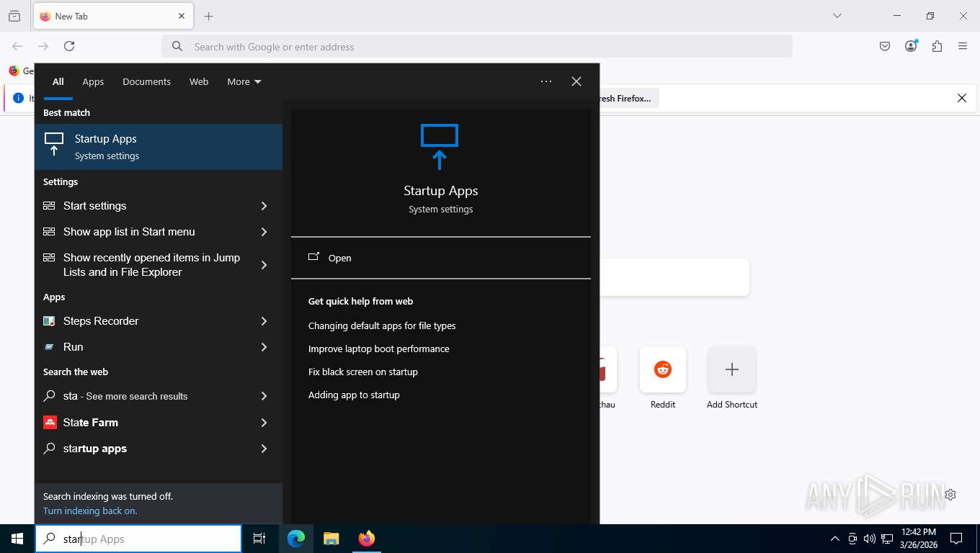Click Firefox icon on taskbar

point(367,539)
